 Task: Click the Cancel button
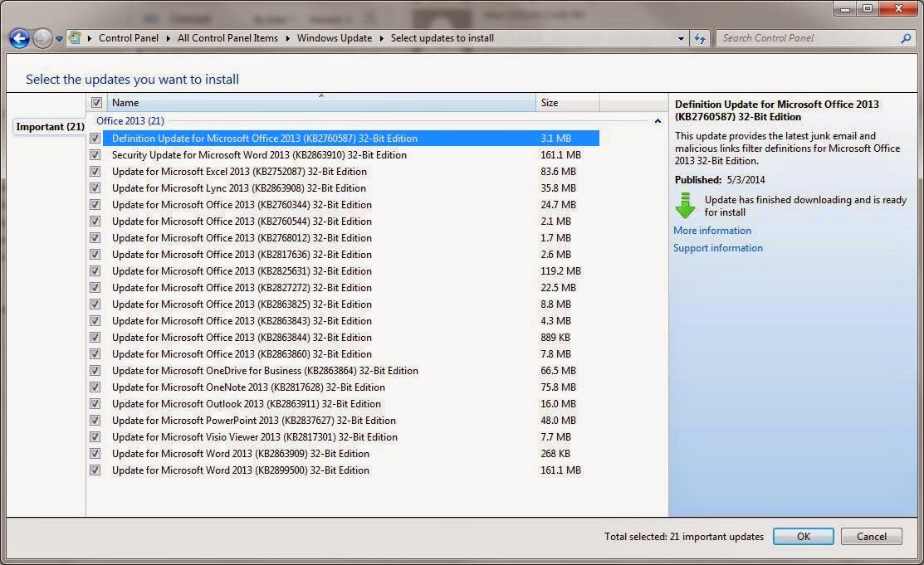pos(871,536)
